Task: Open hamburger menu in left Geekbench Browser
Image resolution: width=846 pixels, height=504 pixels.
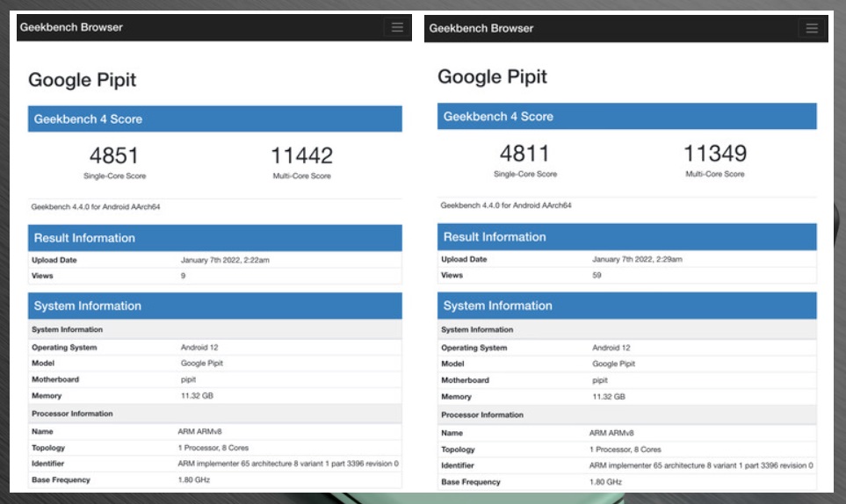Action: [x=397, y=27]
